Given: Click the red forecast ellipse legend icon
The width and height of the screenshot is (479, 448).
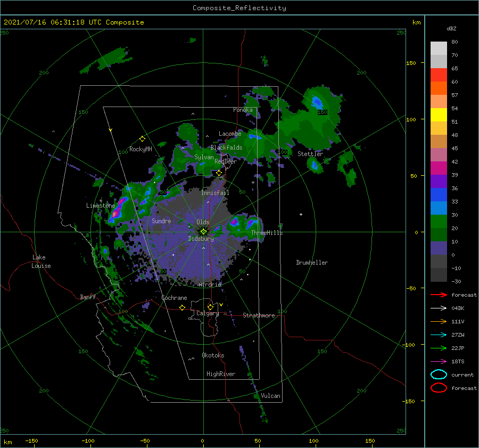Looking at the screenshot, I should click(439, 388).
